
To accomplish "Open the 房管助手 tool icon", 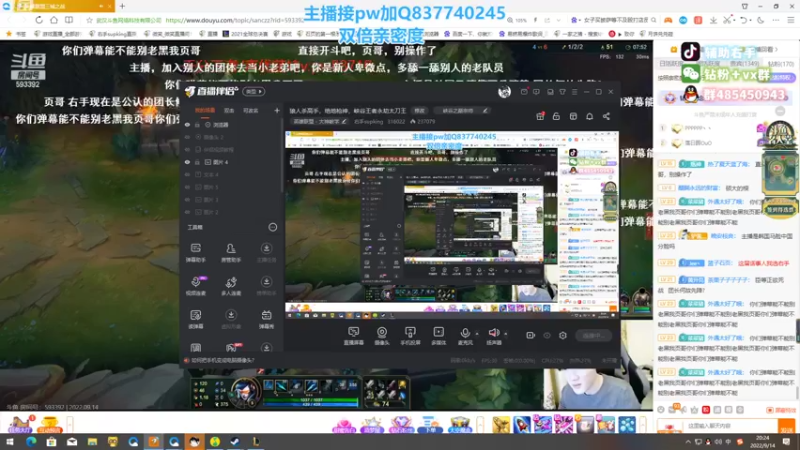I will click(231, 252).
